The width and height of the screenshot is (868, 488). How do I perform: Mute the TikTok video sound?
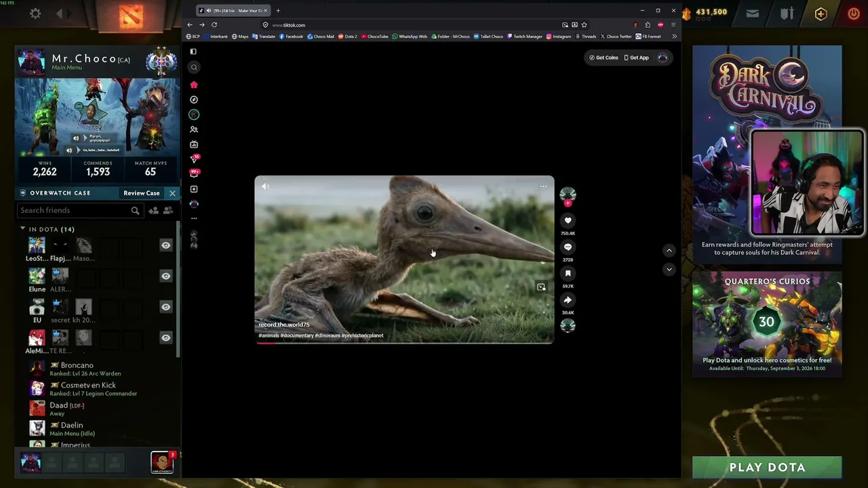(x=265, y=186)
